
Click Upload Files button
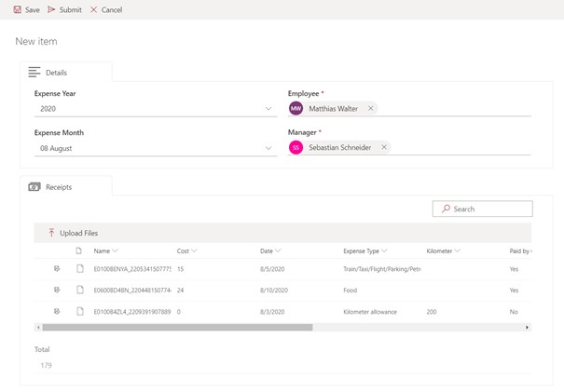(73, 233)
